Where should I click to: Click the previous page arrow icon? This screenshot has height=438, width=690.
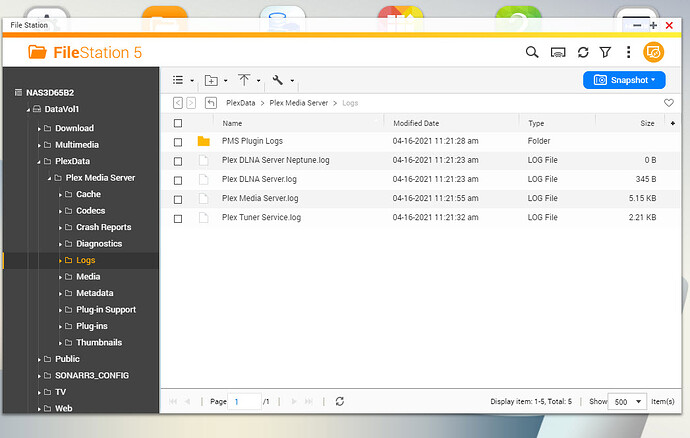tap(187, 401)
